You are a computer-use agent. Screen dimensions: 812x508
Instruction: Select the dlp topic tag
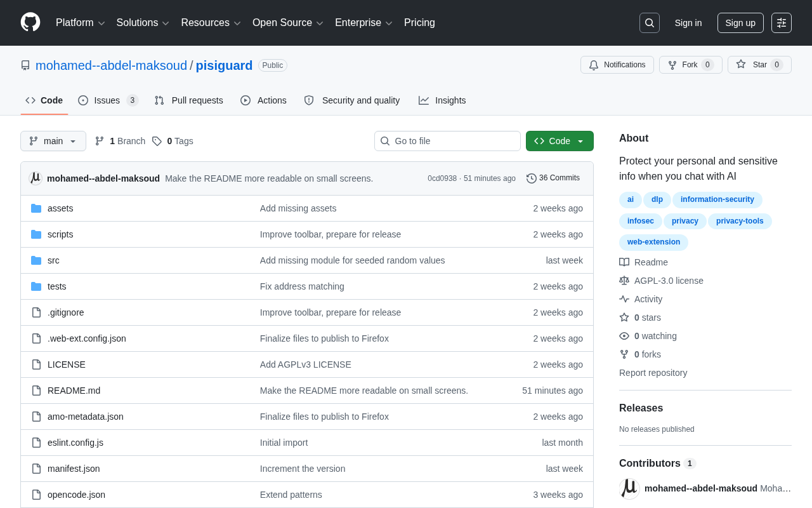point(657,199)
